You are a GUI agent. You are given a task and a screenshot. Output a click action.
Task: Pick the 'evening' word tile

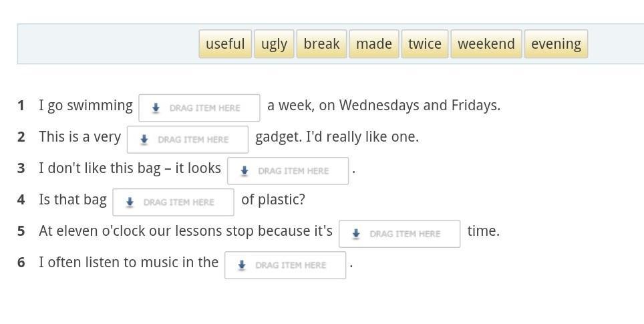(556, 44)
